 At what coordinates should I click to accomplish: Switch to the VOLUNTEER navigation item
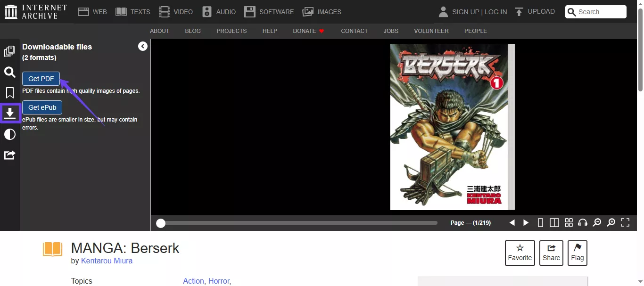pos(431,31)
